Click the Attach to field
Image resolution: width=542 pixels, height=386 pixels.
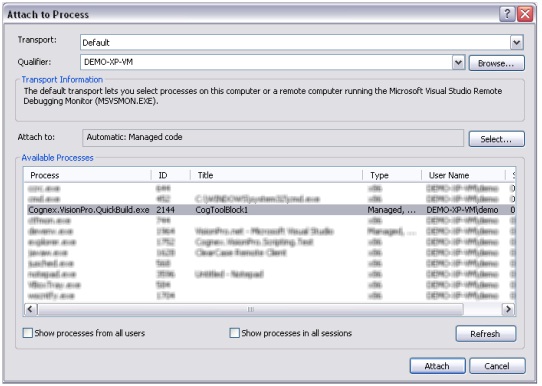[x=273, y=138]
